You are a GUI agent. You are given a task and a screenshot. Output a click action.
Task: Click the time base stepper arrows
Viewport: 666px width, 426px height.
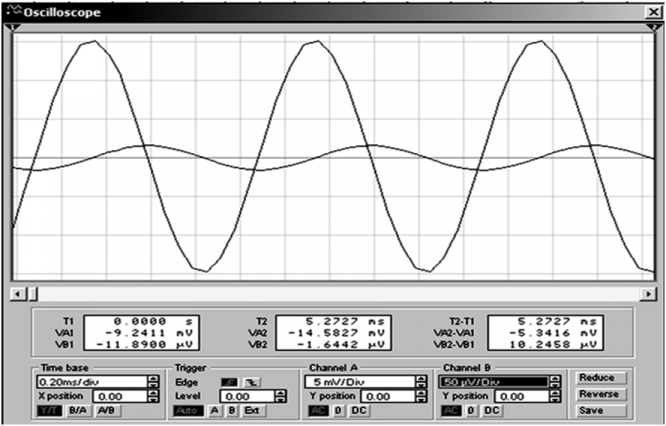point(153,382)
